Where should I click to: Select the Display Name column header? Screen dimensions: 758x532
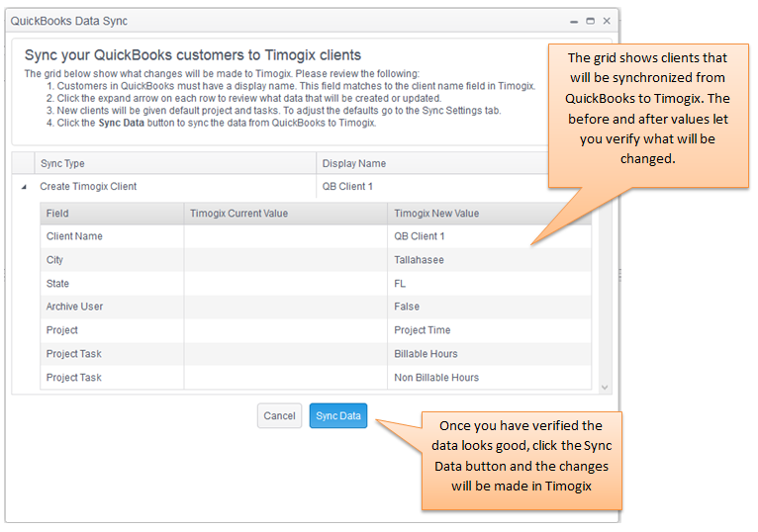pyautogui.click(x=432, y=163)
